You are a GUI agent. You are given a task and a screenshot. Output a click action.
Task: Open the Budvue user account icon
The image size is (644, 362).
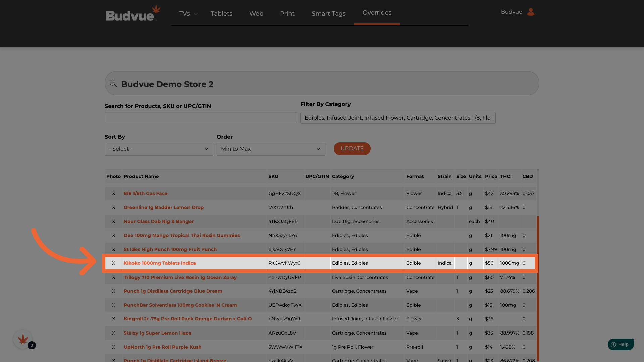point(531,12)
